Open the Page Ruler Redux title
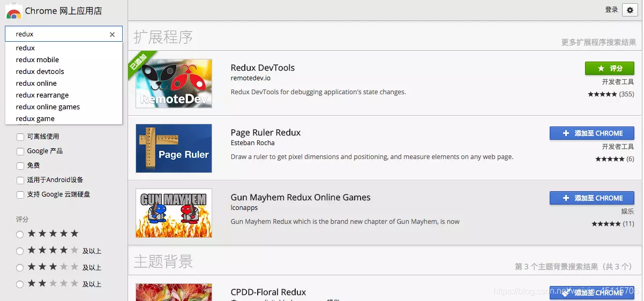Image resolution: width=644 pixels, height=301 pixels. pos(266,132)
